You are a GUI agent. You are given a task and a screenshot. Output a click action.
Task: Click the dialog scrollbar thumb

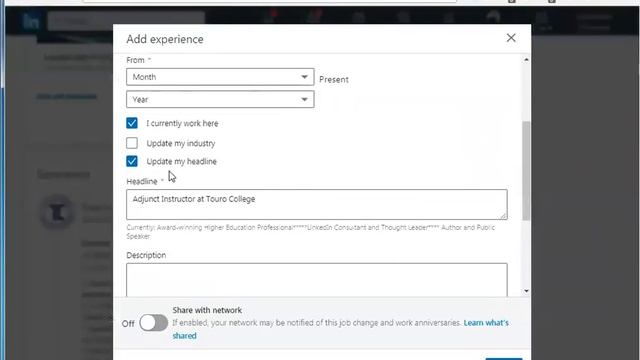(x=526, y=171)
